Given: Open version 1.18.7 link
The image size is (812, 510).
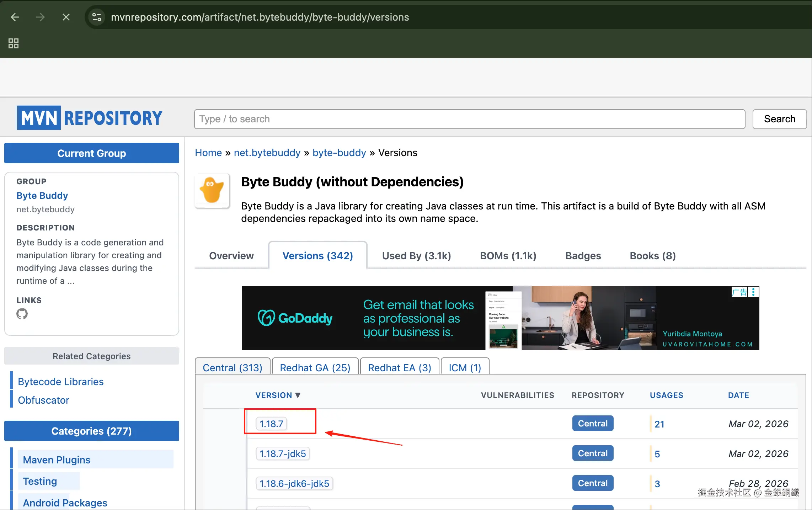Looking at the screenshot, I should click(271, 424).
